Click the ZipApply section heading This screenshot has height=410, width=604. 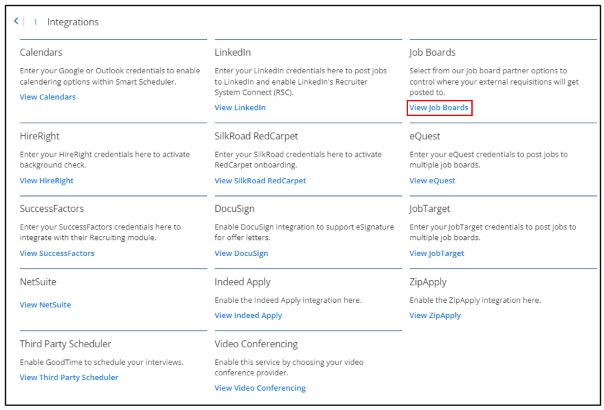click(428, 282)
